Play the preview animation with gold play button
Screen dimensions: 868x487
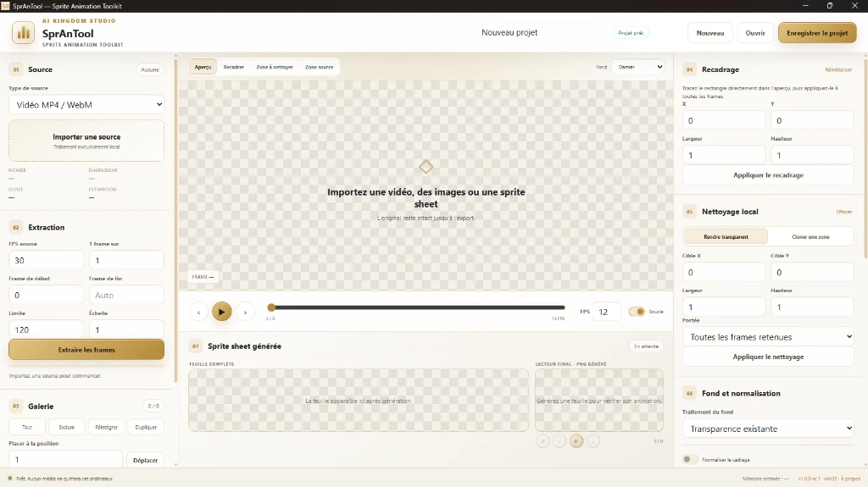tap(221, 313)
